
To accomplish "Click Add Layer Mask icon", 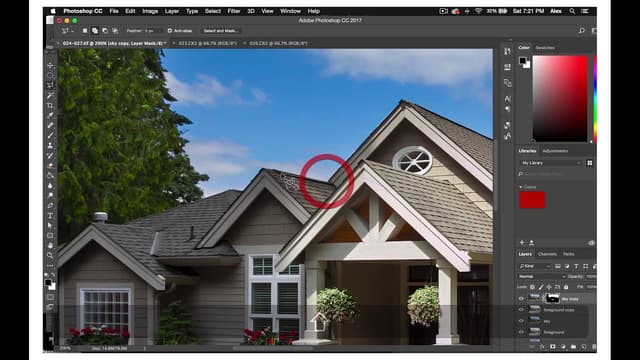I will coord(553,347).
